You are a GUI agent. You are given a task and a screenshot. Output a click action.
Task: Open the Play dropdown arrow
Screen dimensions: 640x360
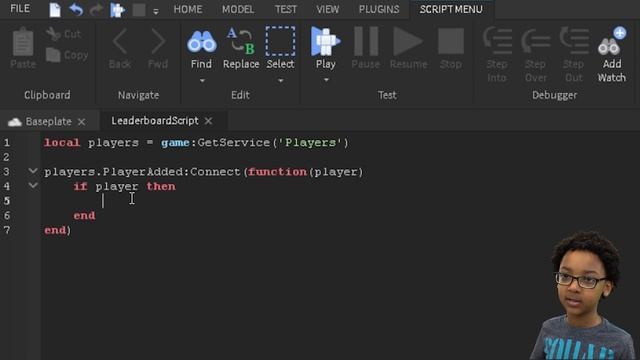[326, 80]
